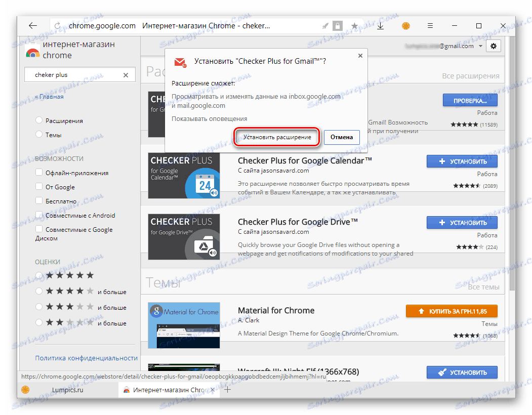The image size is (532, 415).
Task: Open Checker Plus for Google Drive title
Action: [298, 222]
